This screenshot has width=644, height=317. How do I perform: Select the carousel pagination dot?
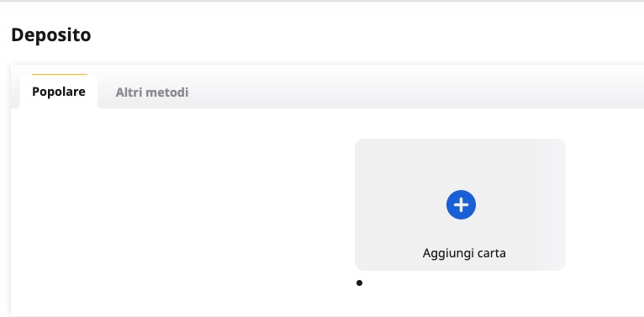click(359, 283)
